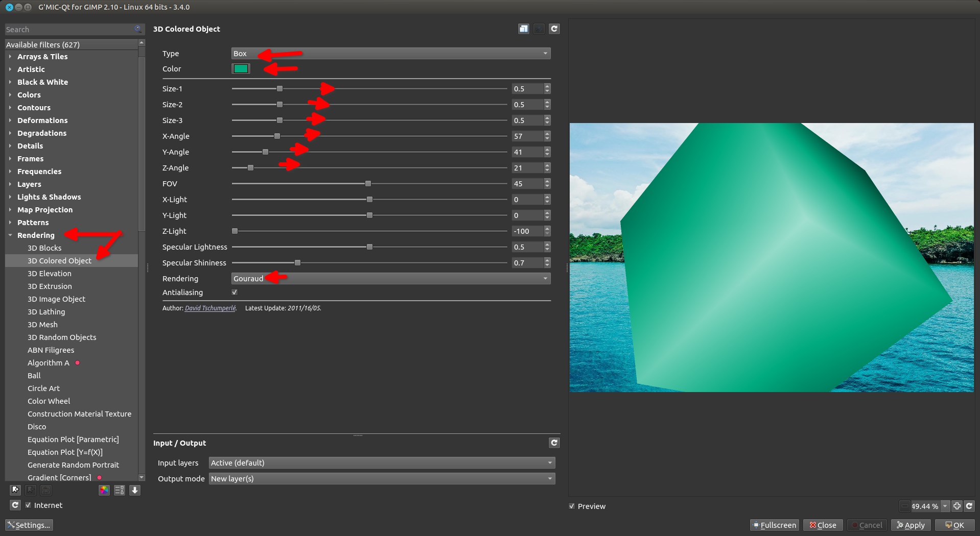Select the Equation Plot [Parametric] filter
The image size is (980, 536).
73,439
